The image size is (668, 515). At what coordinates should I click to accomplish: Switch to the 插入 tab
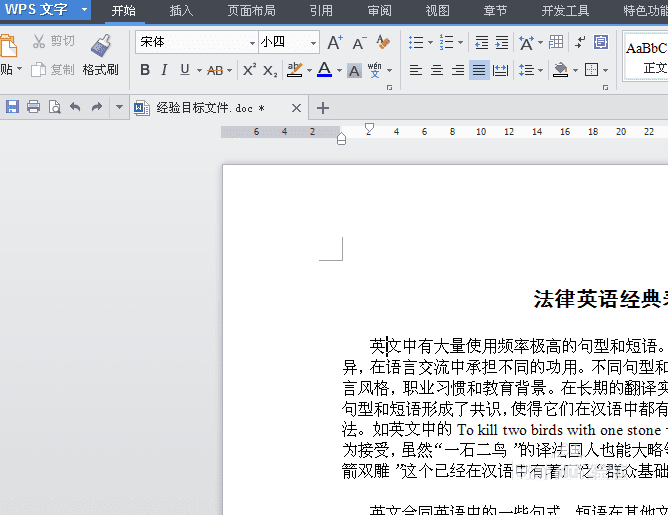[x=181, y=11]
